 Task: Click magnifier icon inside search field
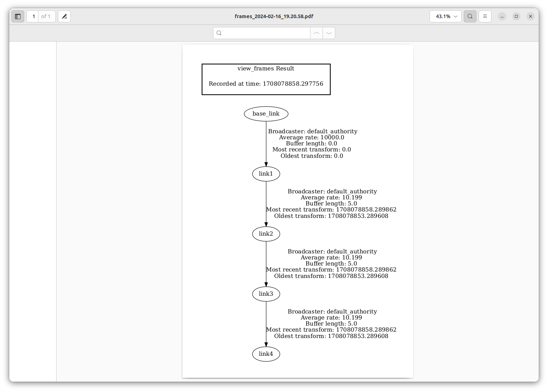[x=219, y=33]
